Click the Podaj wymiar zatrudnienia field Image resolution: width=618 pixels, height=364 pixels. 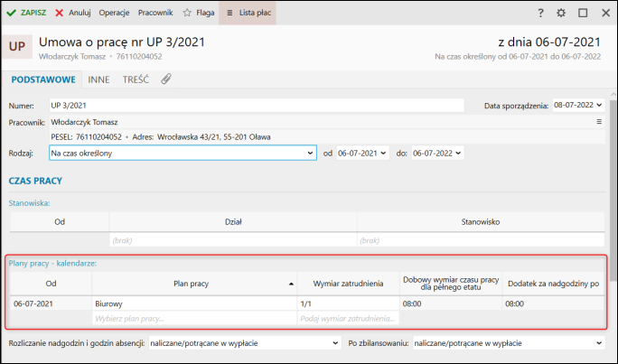point(349,318)
